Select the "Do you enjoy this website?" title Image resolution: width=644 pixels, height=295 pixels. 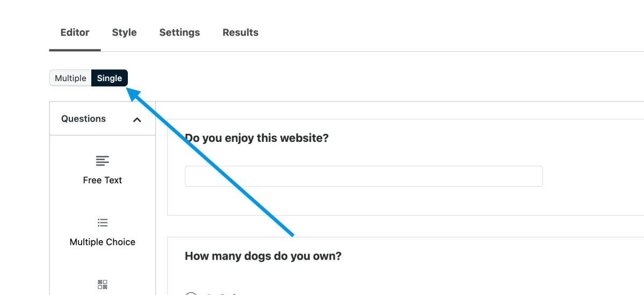point(257,138)
